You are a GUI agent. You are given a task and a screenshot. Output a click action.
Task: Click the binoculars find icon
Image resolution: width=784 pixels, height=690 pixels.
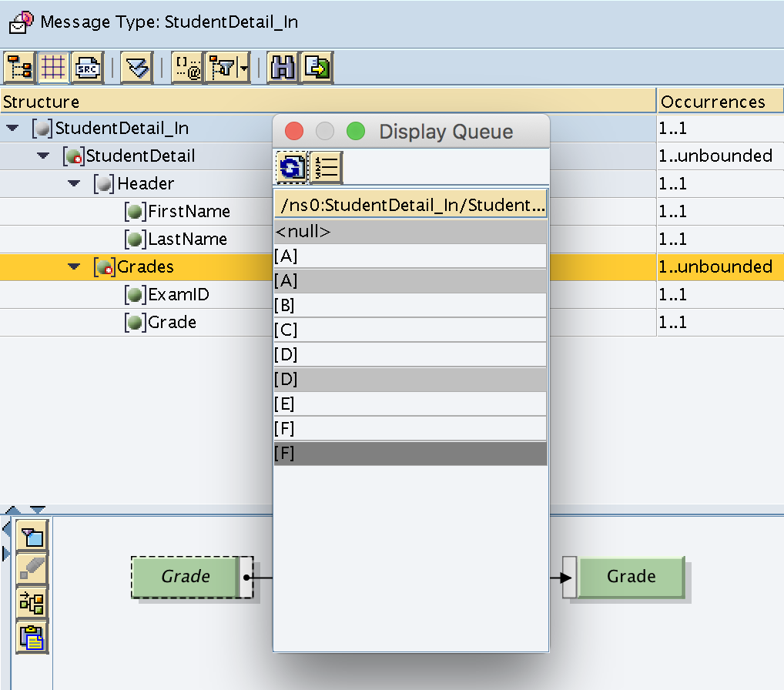click(283, 67)
